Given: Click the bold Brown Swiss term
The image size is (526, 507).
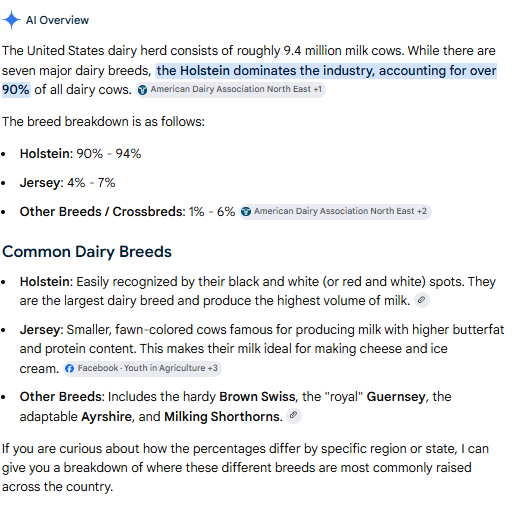Looking at the screenshot, I should pos(257,397).
